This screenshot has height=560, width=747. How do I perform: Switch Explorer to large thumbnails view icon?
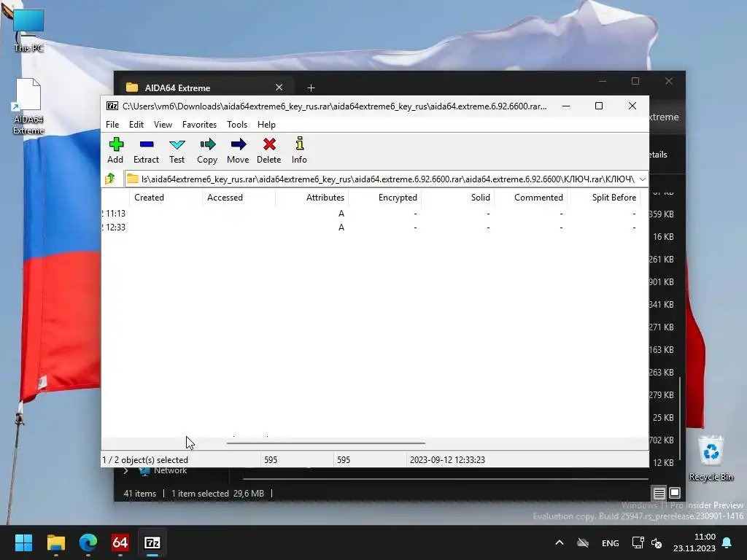(x=675, y=493)
